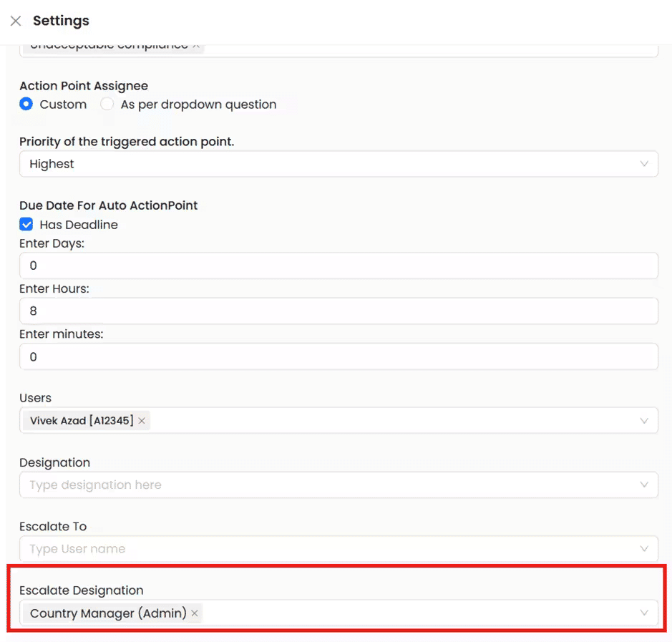Remove the Vivek Azad user tag
The width and height of the screenshot is (672, 642).
[x=142, y=421]
